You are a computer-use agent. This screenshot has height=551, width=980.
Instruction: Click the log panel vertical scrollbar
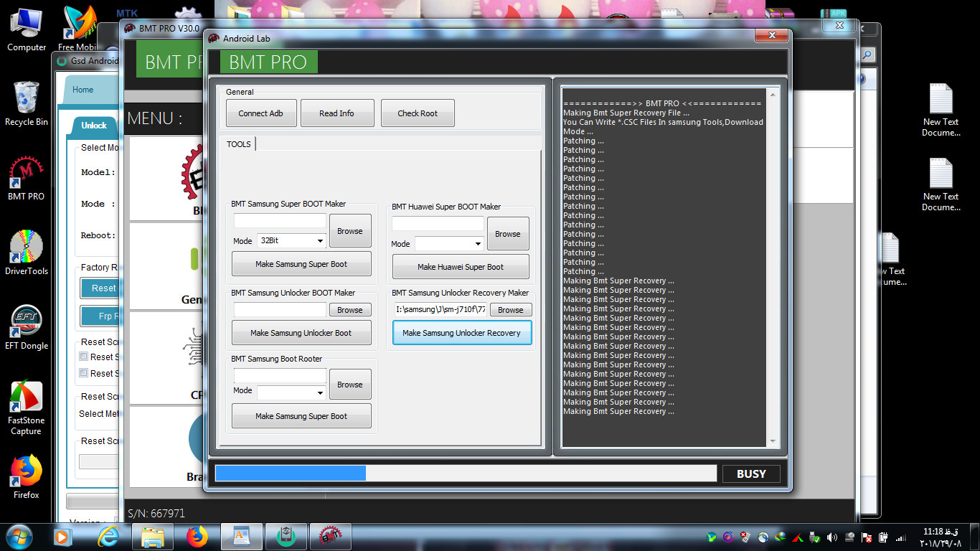pos(773,267)
